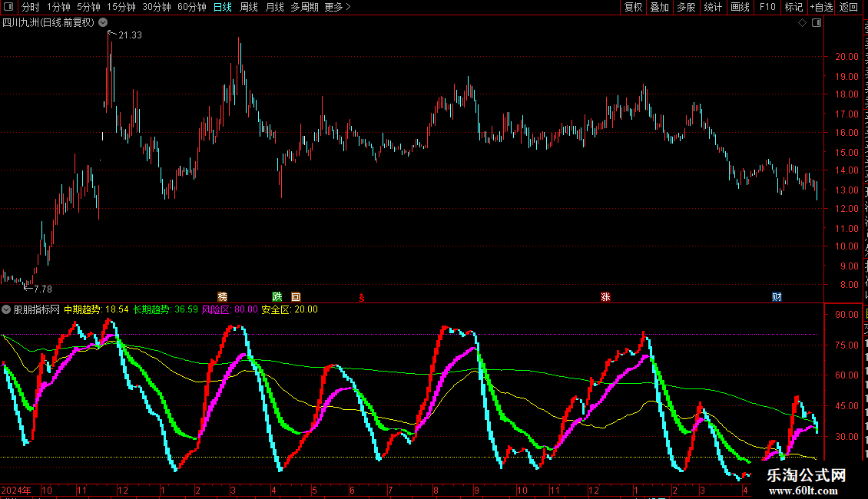
Task: Click 返回 to go back
Action: 848,7
